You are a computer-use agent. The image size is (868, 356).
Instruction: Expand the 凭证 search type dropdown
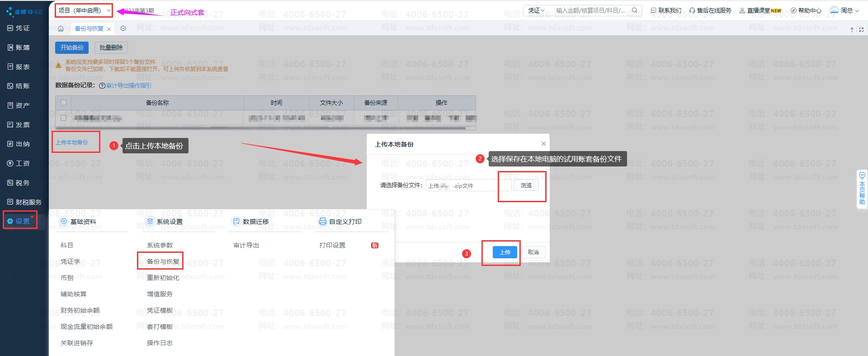coord(536,10)
